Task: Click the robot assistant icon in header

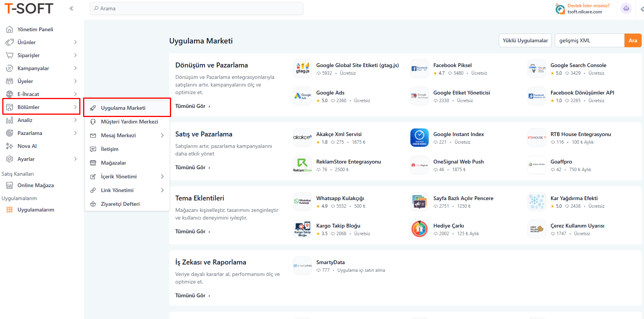Action: (626, 8)
